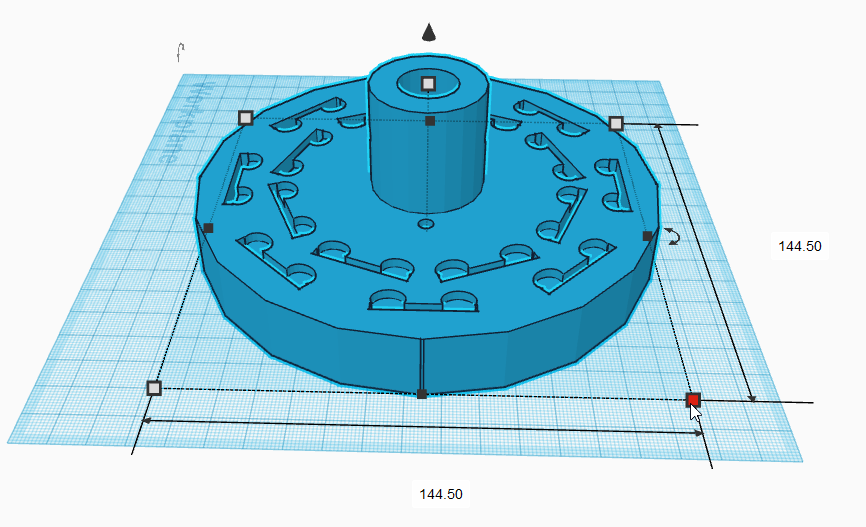Click the black cone lift handle above the model
Image resolution: width=866 pixels, height=527 pixels.
click(429, 33)
